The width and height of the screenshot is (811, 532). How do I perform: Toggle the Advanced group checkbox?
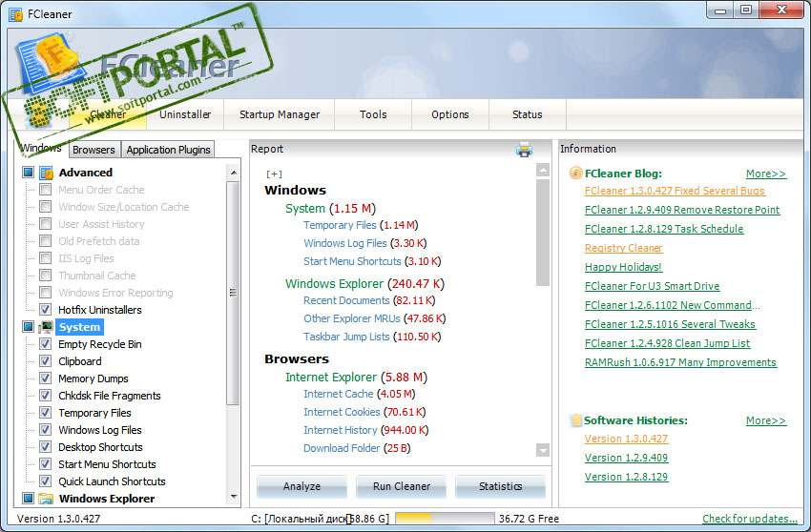tap(28, 173)
